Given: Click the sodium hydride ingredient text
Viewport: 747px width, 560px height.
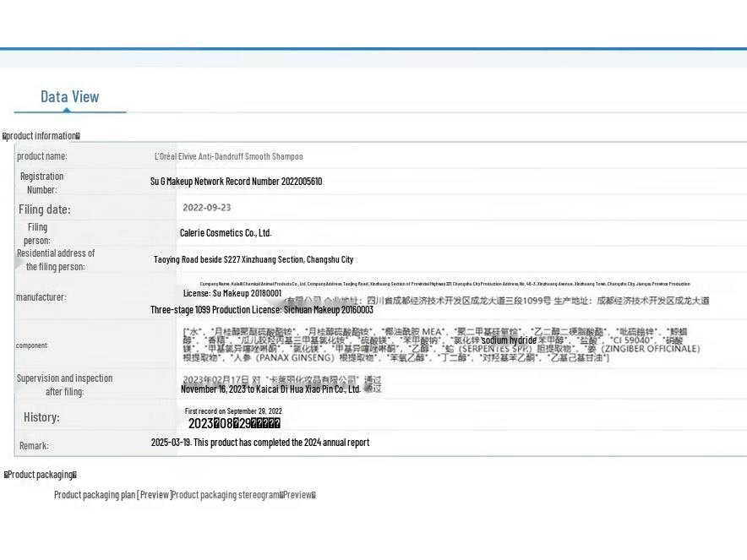Looking at the screenshot, I should coord(509,340).
